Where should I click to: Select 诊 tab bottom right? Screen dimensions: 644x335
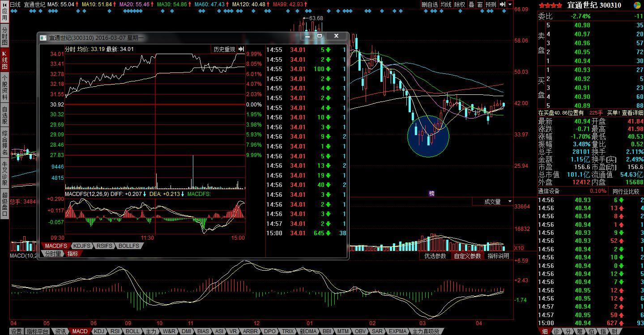(556, 331)
